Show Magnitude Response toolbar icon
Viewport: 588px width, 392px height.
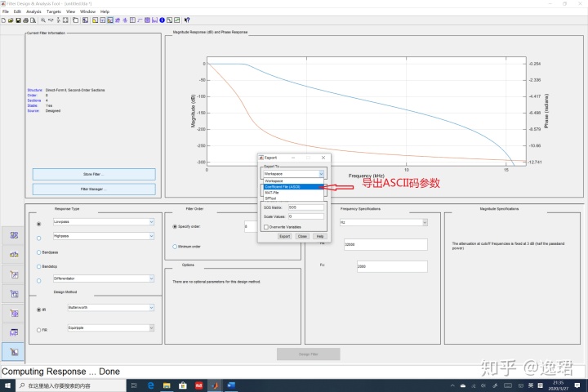coord(96,20)
